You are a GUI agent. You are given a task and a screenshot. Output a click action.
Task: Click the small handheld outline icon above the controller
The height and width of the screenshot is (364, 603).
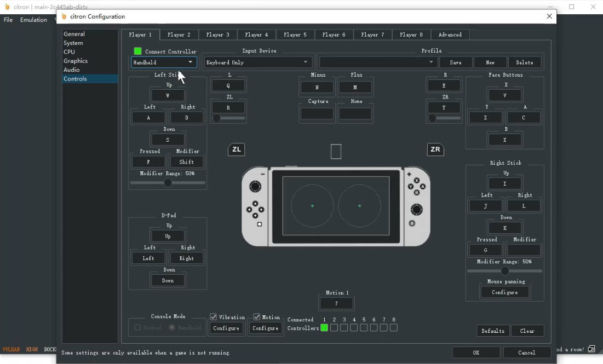[x=336, y=152]
